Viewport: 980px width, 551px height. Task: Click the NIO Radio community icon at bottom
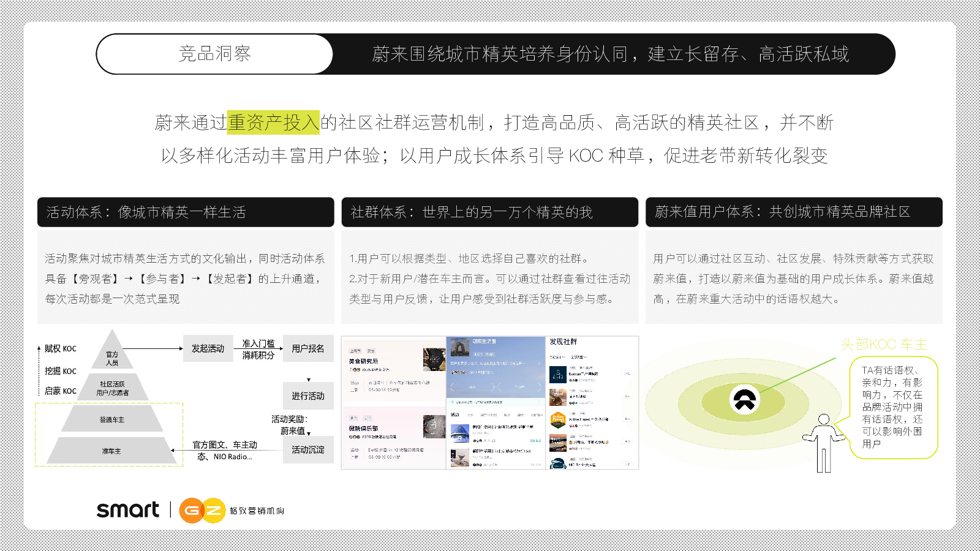(x=557, y=464)
